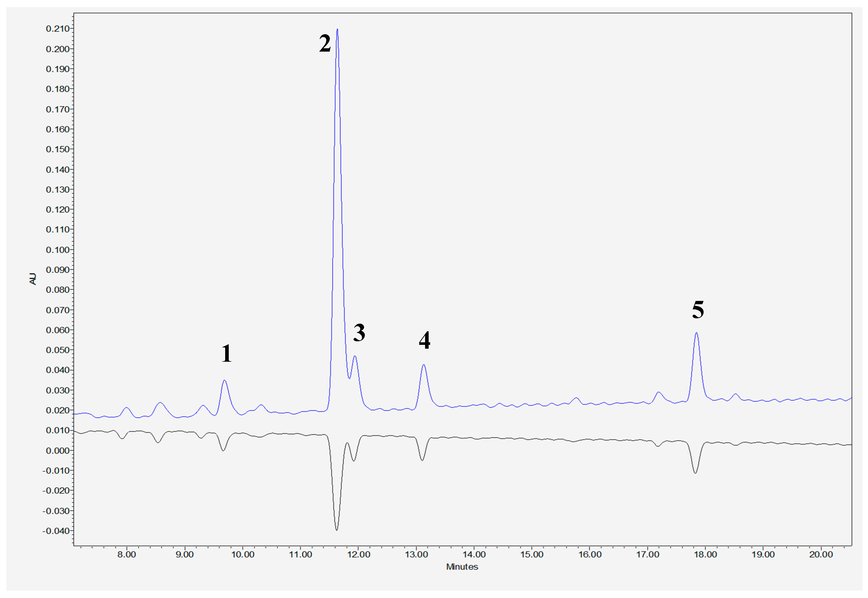The image size is (868, 598).
Task: Click the peak label 4
Action: (424, 340)
